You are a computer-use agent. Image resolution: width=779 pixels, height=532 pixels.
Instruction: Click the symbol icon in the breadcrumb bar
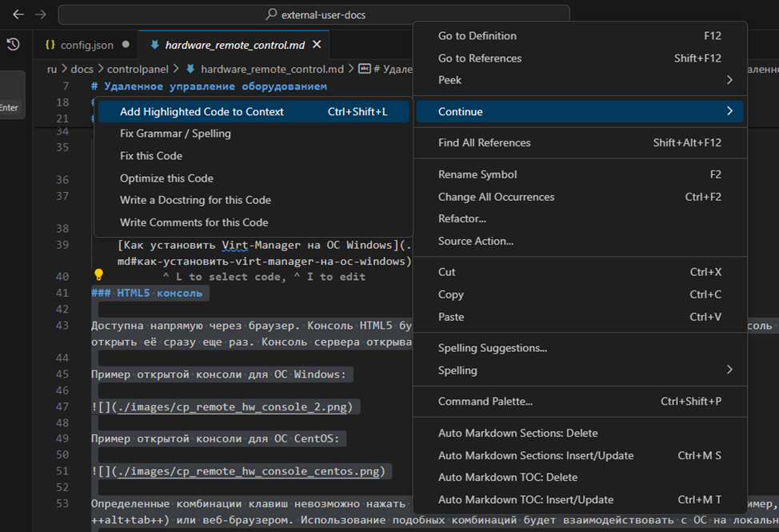(x=365, y=69)
